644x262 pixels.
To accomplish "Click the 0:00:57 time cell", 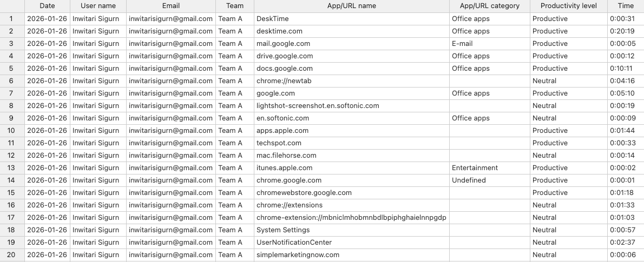I will (626, 230).
